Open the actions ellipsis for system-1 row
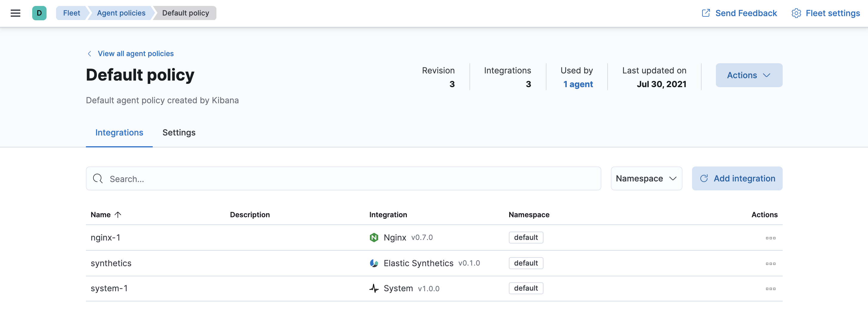 tap(771, 289)
